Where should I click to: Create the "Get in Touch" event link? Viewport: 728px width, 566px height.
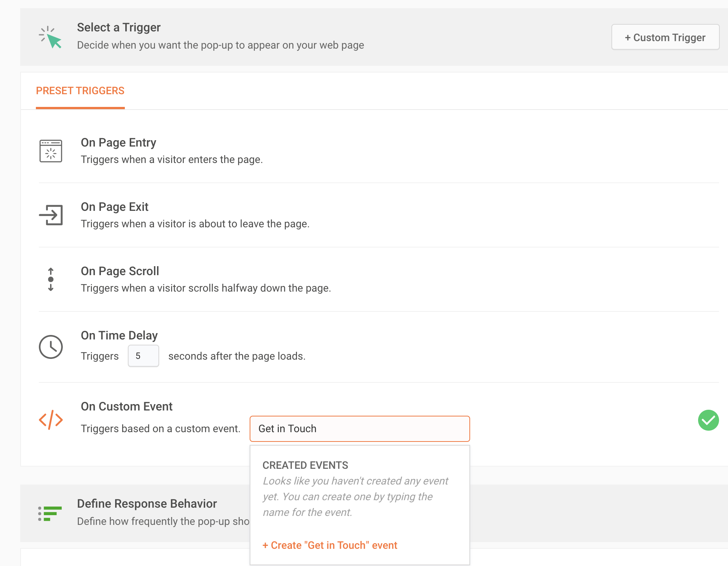(330, 545)
